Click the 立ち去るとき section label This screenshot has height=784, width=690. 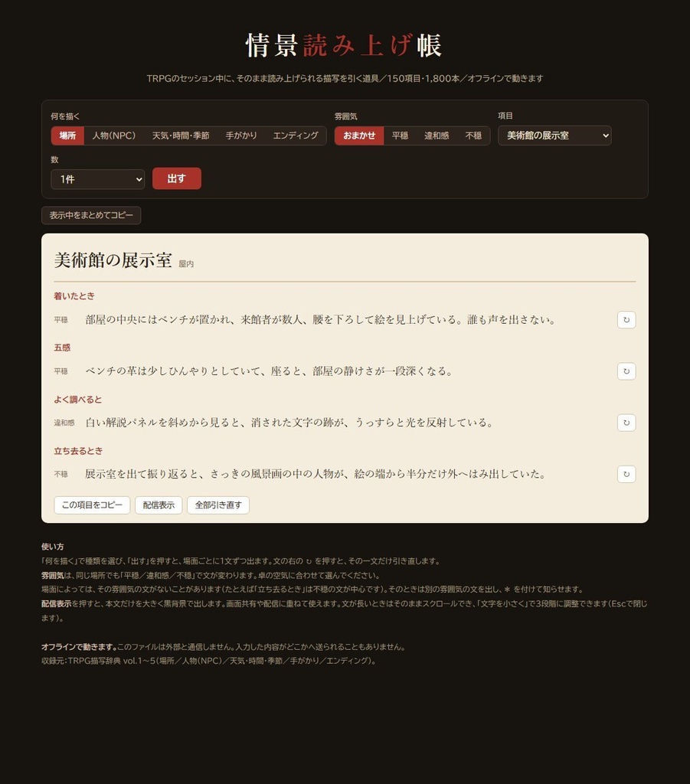pyautogui.click(x=79, y=451)
